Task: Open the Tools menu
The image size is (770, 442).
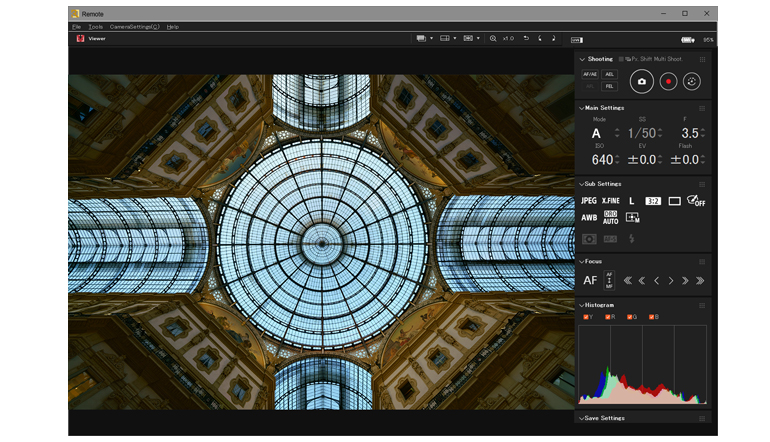Action: tap(95, 26)
